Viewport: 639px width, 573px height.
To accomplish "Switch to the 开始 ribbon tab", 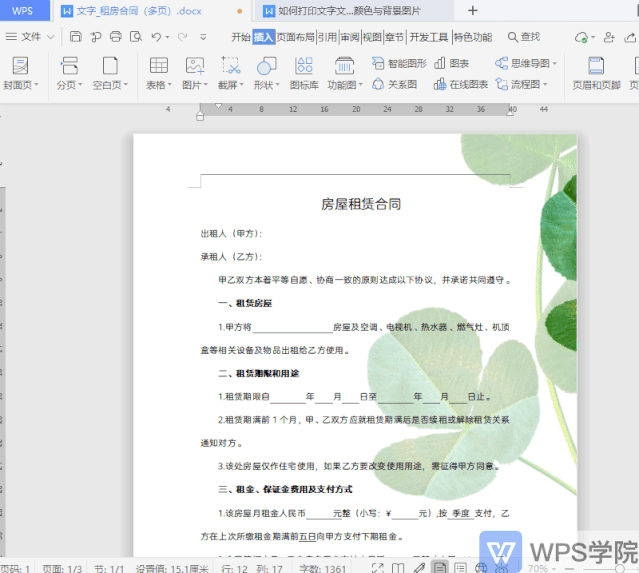I will coord(241,37).
